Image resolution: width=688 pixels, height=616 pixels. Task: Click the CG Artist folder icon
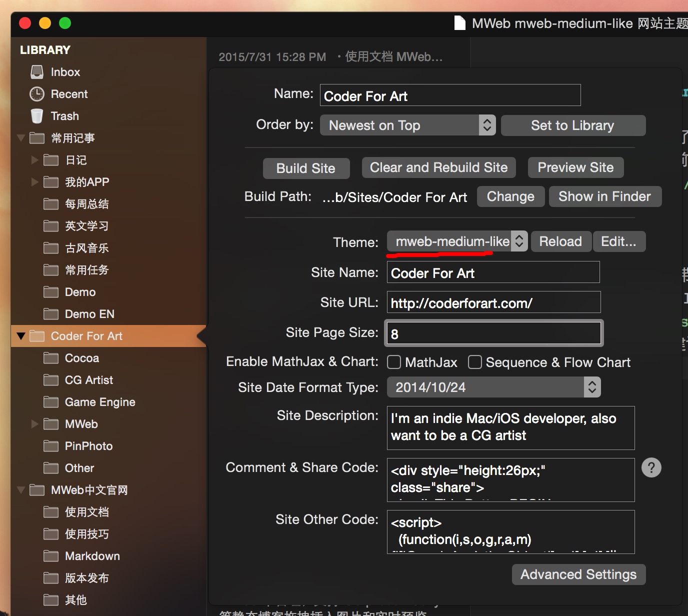click(51, 380)
